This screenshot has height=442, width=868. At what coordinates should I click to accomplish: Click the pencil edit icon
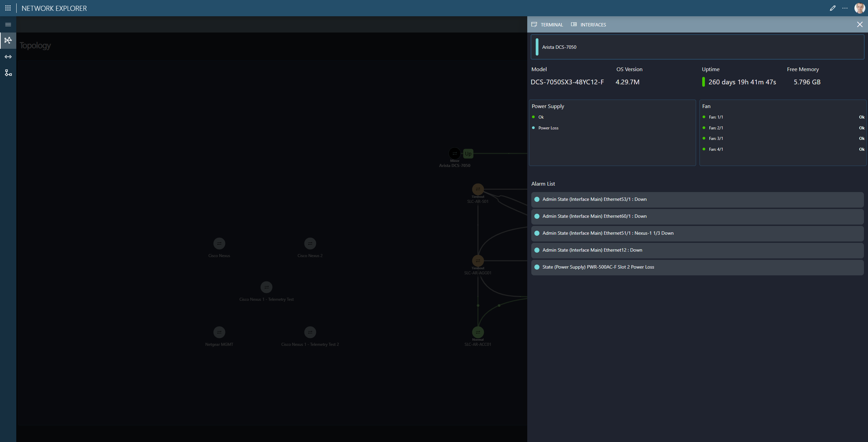pyautogui.click(x=832, y=8)
